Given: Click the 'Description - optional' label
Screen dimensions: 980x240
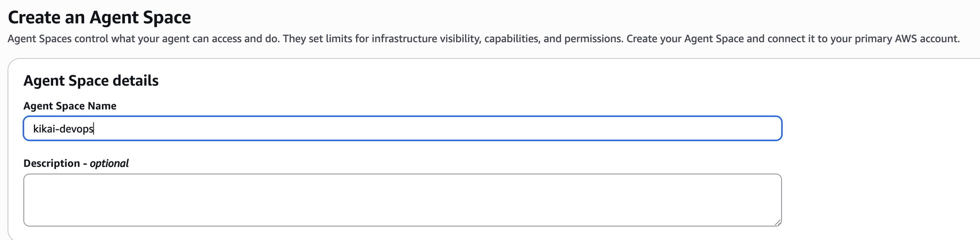Looking at the screenshot, I should point(76,163).
